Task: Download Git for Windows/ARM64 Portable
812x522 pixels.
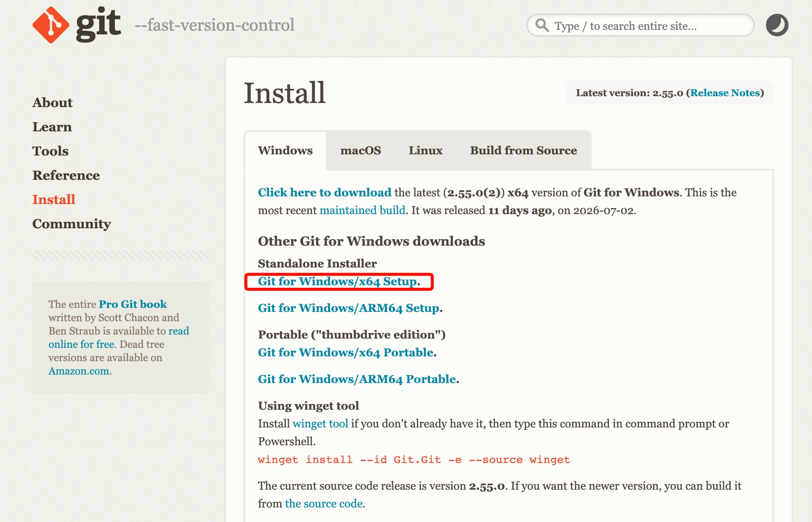Action: pos(357,379)
